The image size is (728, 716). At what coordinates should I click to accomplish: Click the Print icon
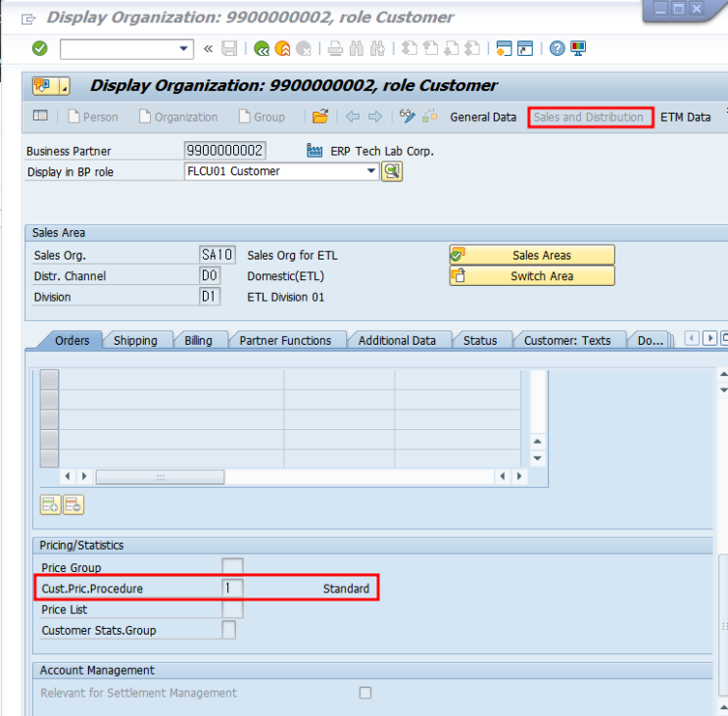[x=335, y=48]
